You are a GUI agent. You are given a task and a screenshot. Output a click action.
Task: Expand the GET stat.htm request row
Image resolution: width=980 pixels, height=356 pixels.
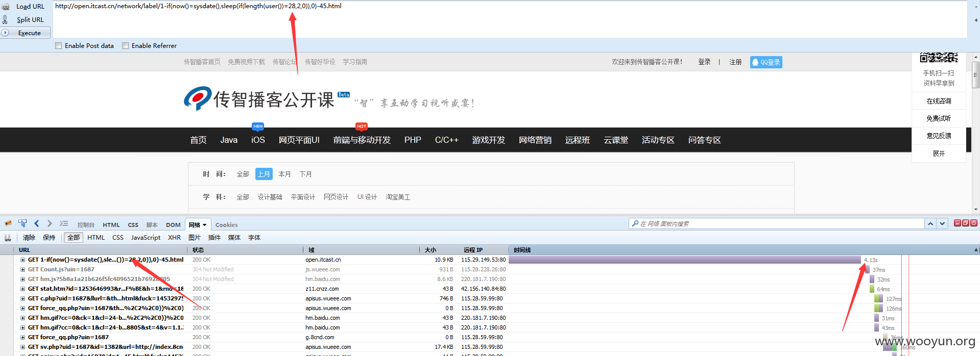tap(22, 289)
